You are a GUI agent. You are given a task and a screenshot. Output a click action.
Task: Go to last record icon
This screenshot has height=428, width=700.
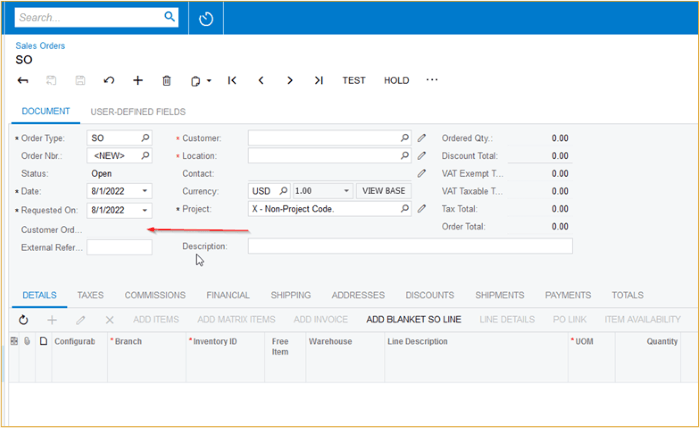click(318, 80)
